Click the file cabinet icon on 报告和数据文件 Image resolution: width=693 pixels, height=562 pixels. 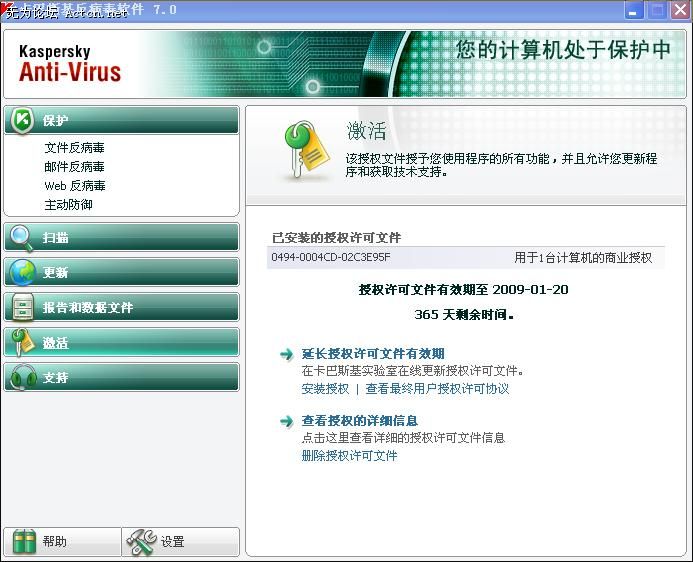click(x=22, y=307)
